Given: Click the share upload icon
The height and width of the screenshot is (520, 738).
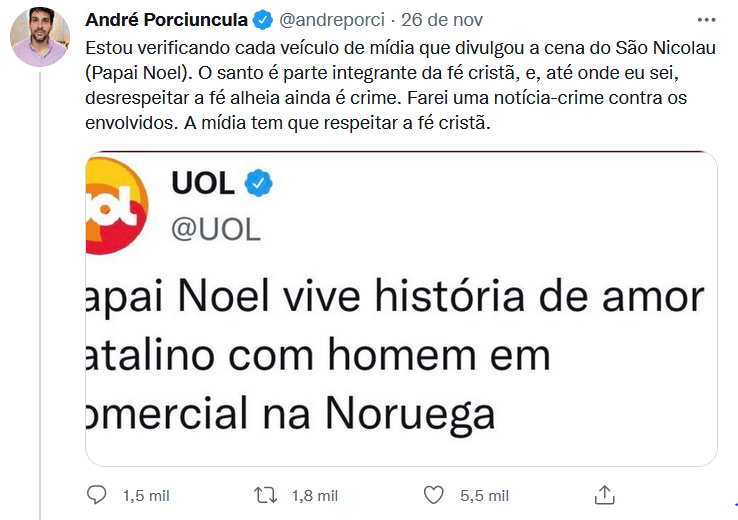Looking at the screenshot, I should pyautogui.click(x=604, y=495).
